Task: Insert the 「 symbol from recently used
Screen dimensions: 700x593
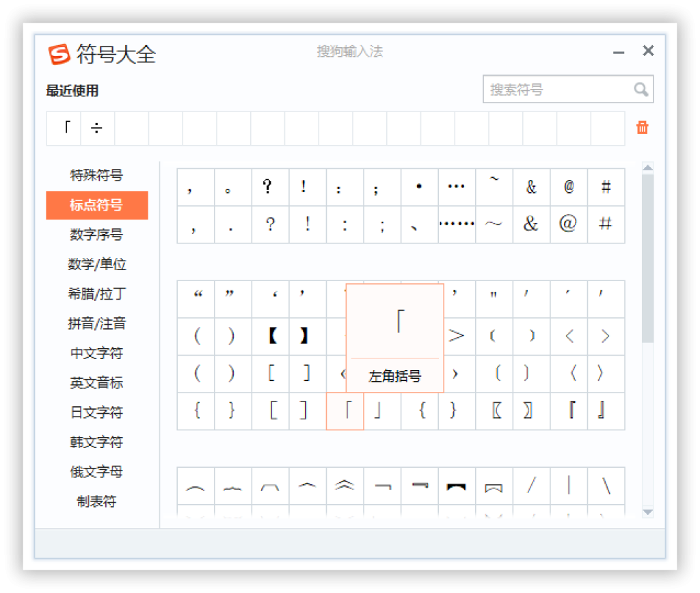Action: pos(63,128)
